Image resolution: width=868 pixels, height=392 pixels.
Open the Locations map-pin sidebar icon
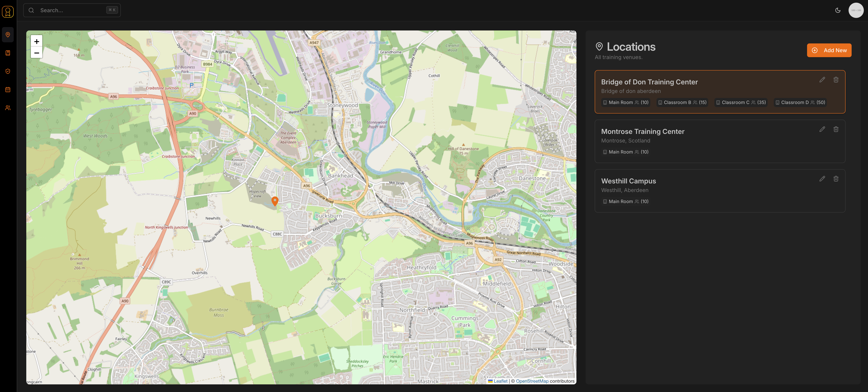(8, 35)
